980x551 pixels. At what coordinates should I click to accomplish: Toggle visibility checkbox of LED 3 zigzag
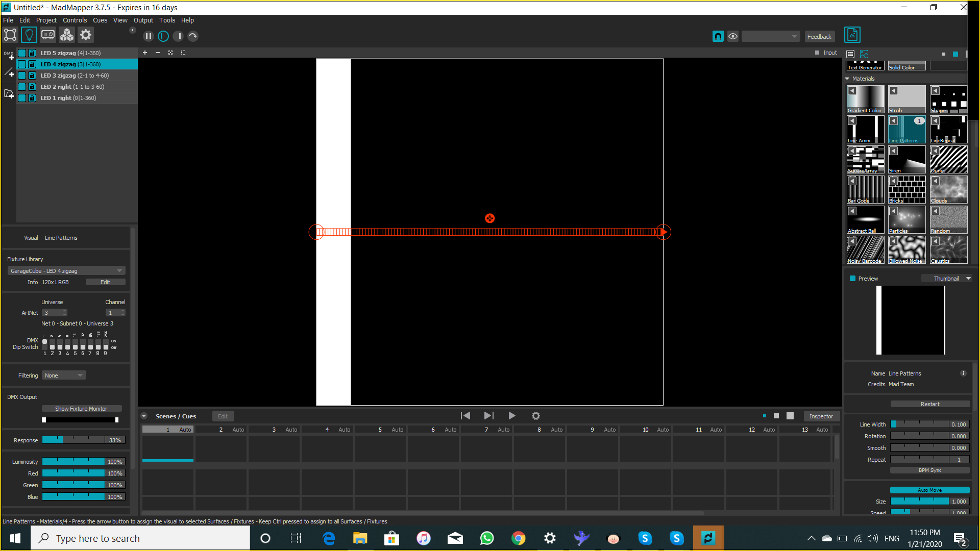[22, 76]
